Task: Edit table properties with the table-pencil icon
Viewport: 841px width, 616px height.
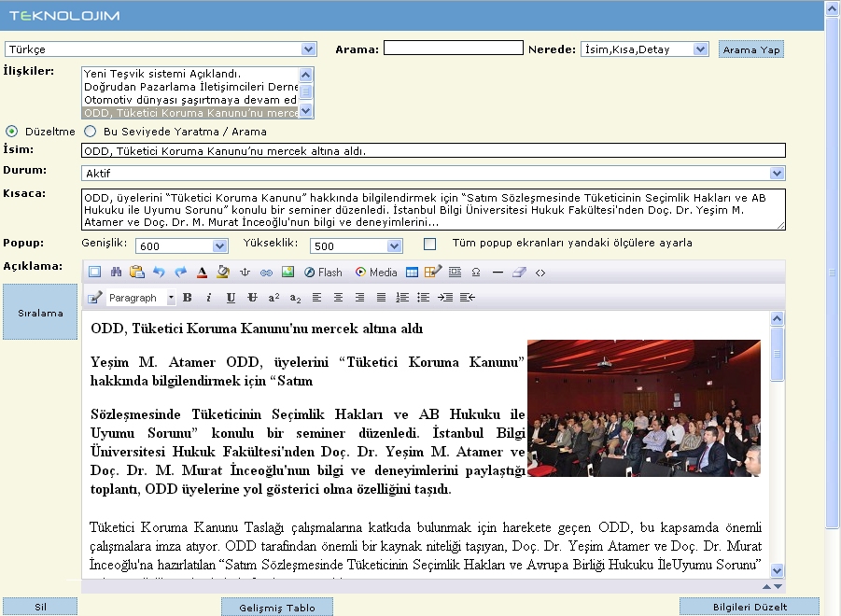Action: pos(433,272)
